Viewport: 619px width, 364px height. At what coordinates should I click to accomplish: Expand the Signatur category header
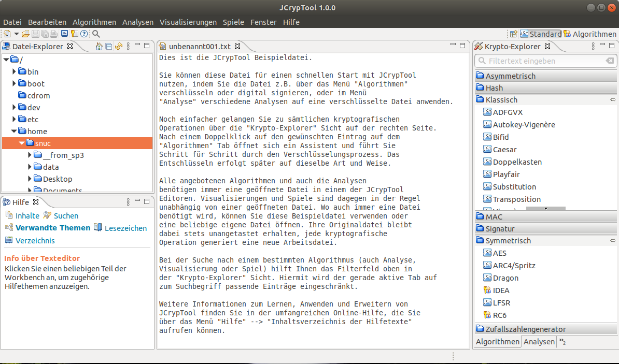[x=545, y=228]
